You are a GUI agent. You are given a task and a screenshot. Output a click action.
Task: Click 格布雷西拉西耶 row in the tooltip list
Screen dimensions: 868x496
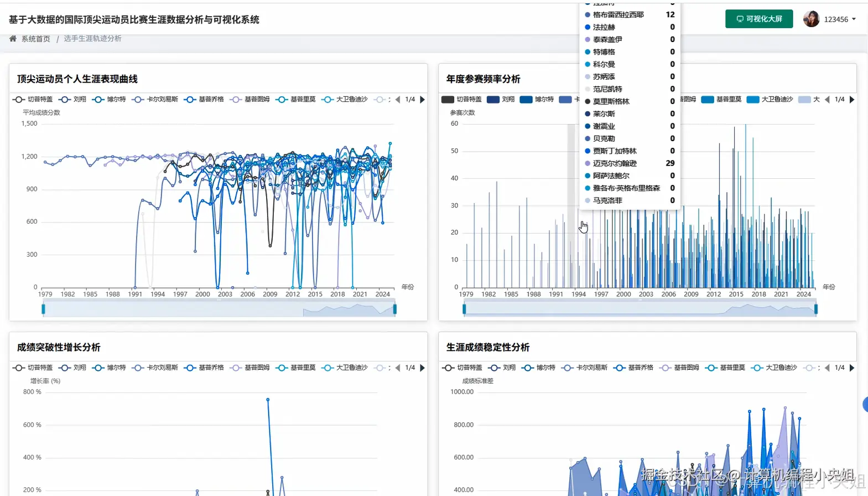pyautogui.click(x=630, y=14)
